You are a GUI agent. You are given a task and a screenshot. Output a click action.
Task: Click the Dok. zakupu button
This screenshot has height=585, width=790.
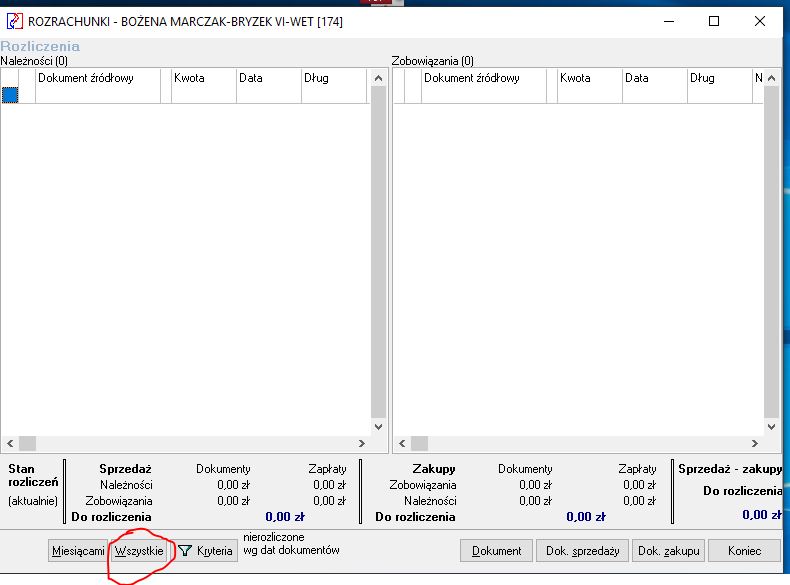670,551
